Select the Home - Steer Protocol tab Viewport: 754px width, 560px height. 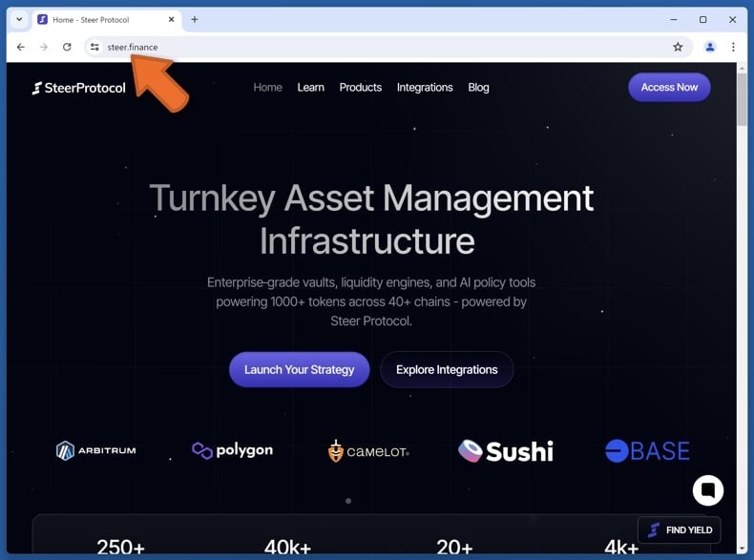coord(107,20)
